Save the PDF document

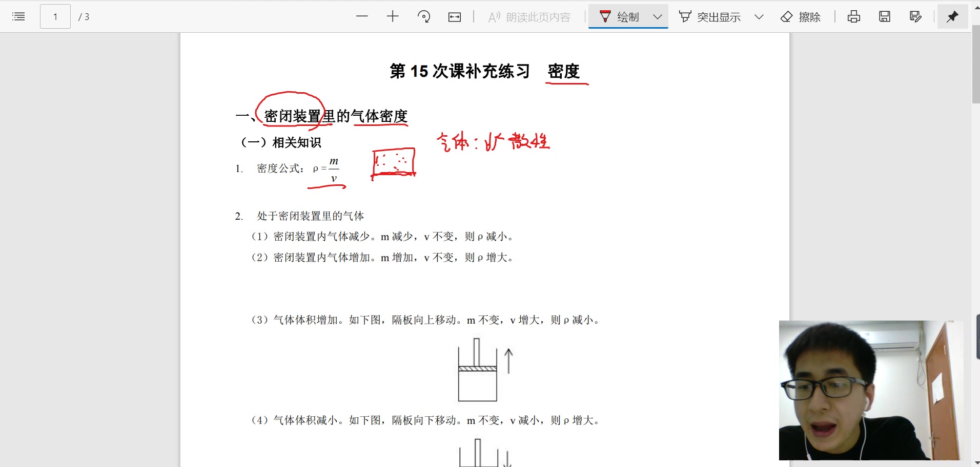884,16
